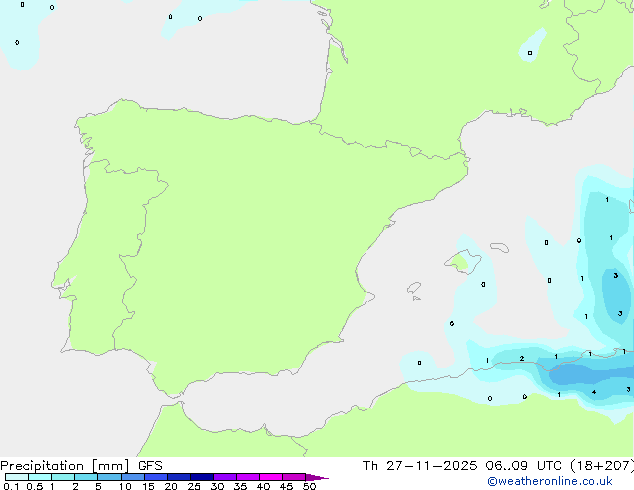Click the 20–25 mm legend swatch
The image size is (634, 490).
click(179, 477)
